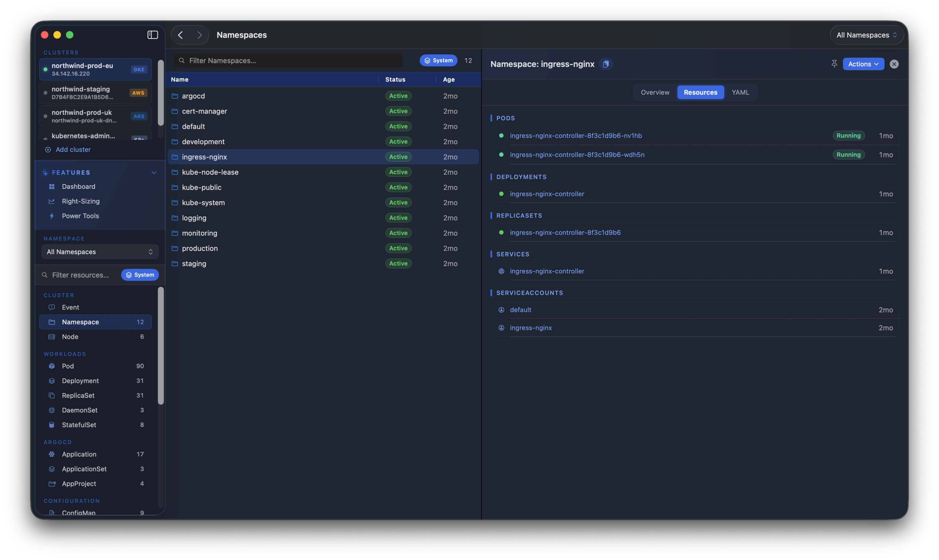Open the All Namespaces selector in the top bar
The width and height of the screenshot is (939, 560).
pos(866,35)
